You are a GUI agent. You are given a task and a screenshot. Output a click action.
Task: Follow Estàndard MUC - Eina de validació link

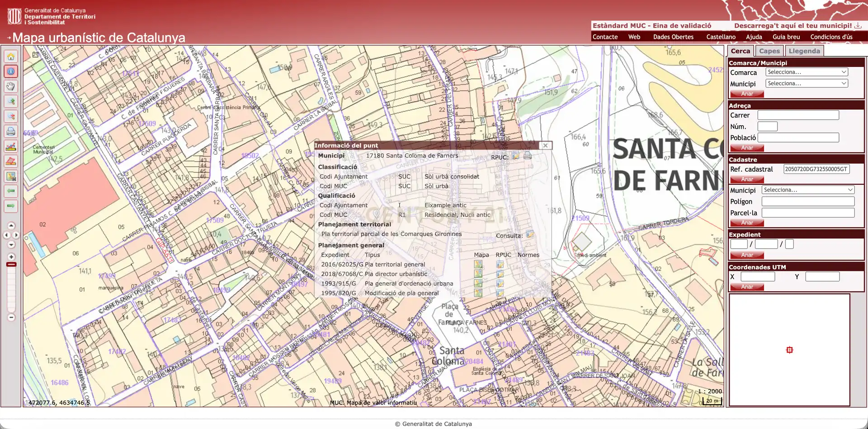tap(652, 26)
